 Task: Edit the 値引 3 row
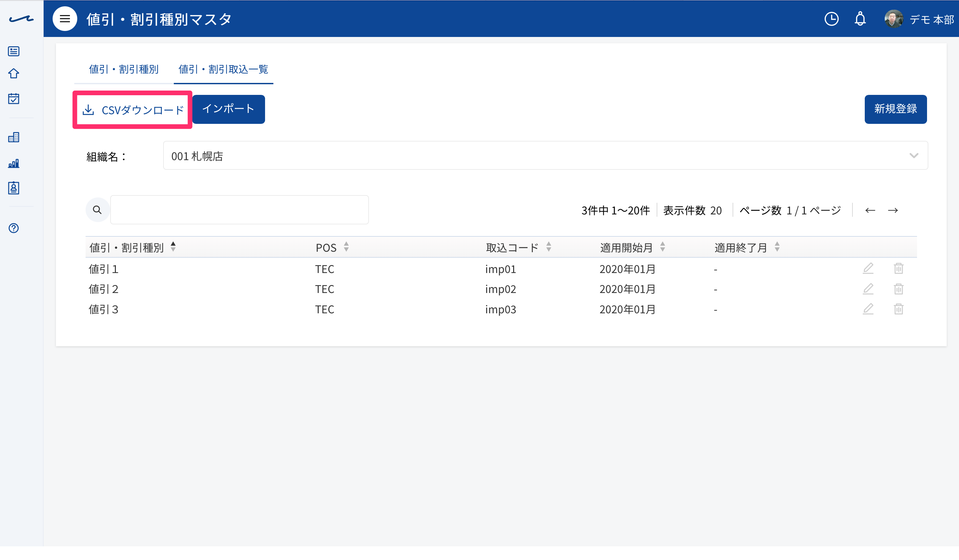868,309
